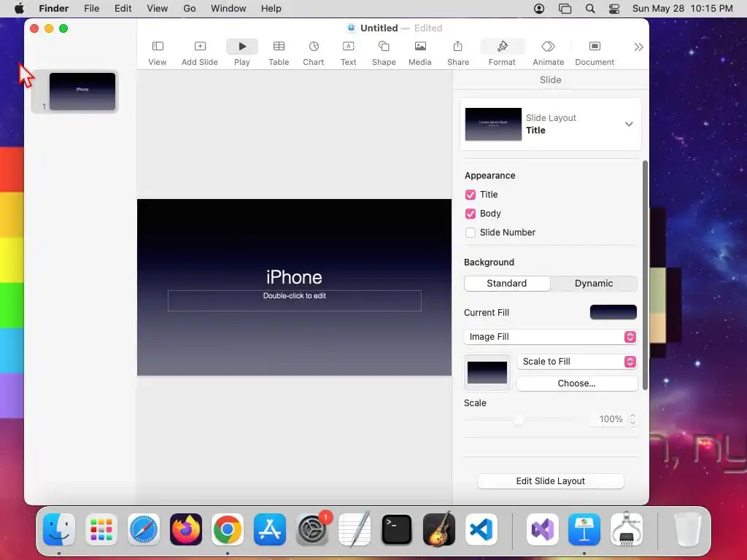This screenshot has height=560, width=747.
Task: Click the Scale slider knob
Action: point(519,419)
